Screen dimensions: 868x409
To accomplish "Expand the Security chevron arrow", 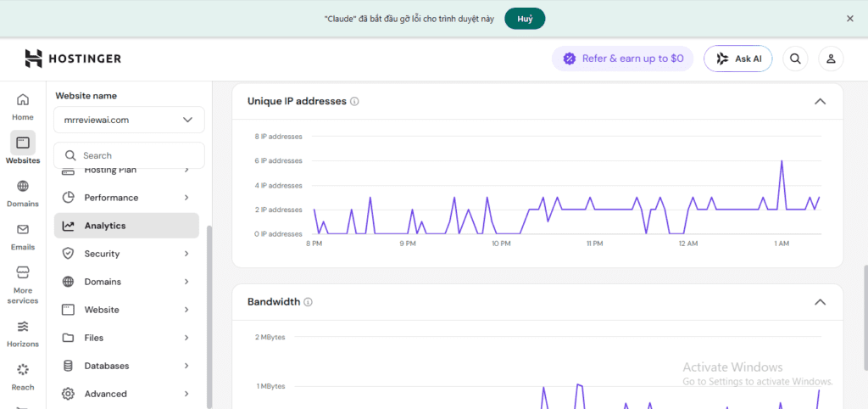I will point(186,254).
